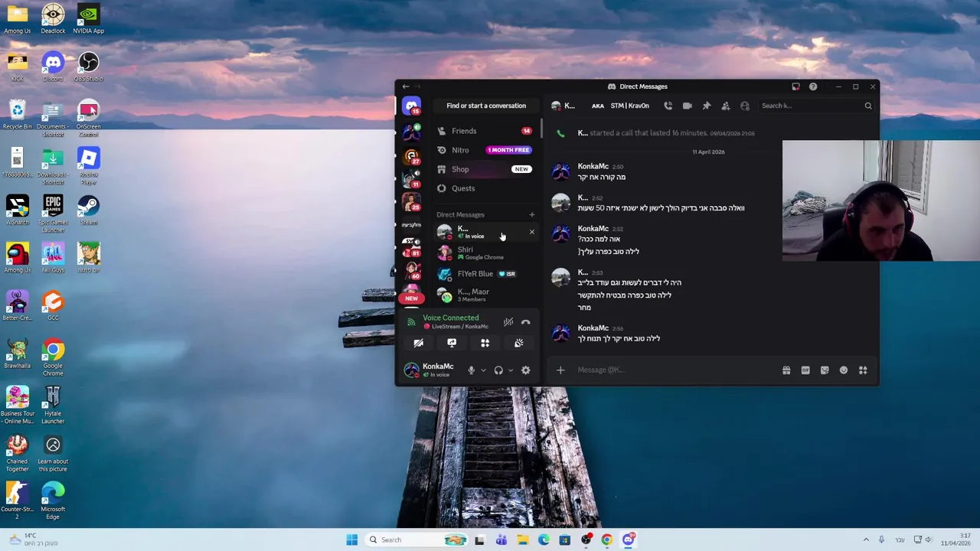Open output device options arrow next to headphones

(x=511, y=370)
